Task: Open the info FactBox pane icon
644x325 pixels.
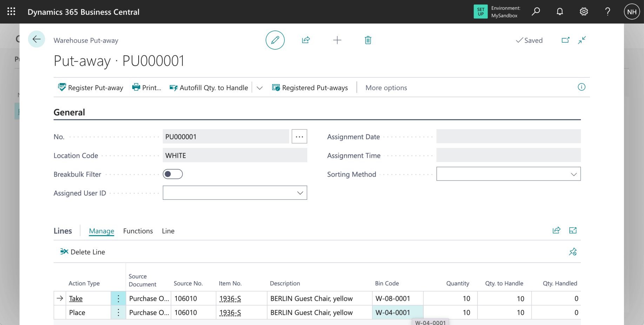Action: 581,87
